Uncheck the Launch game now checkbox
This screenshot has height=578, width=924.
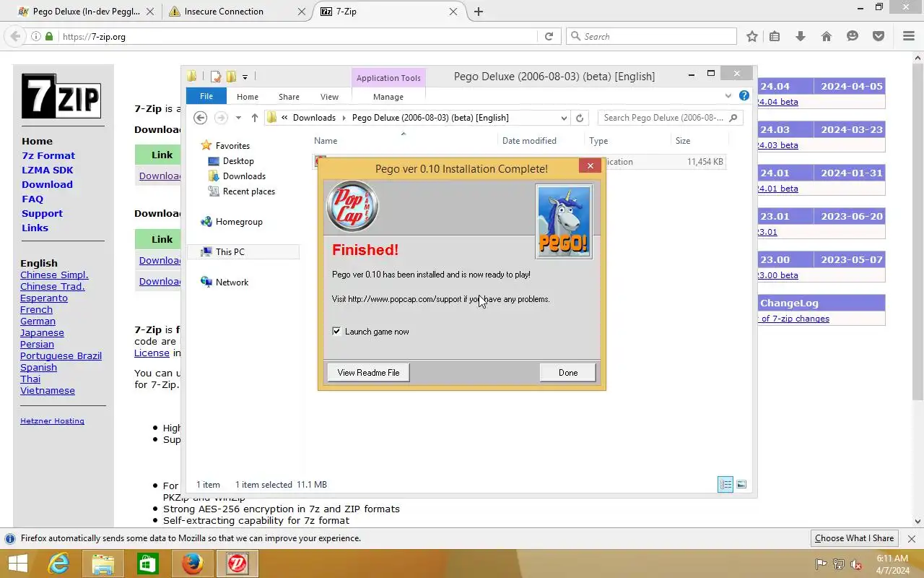[x=336, y=331]
